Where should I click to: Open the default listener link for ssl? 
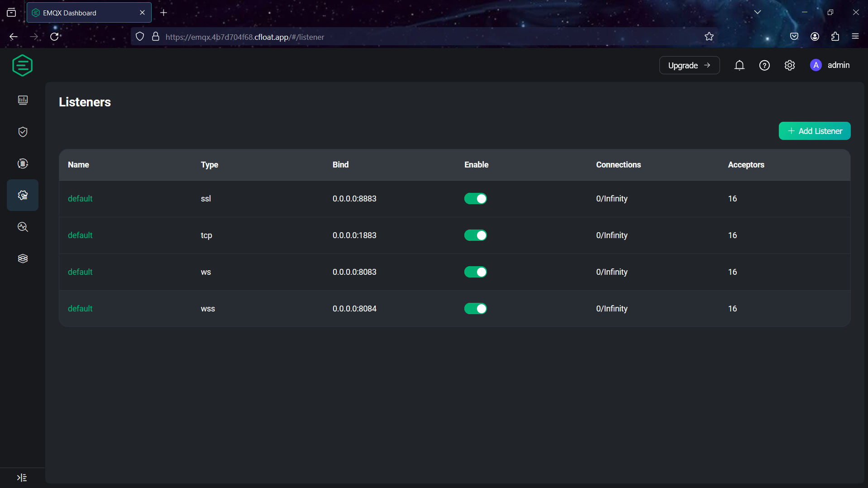80,199
